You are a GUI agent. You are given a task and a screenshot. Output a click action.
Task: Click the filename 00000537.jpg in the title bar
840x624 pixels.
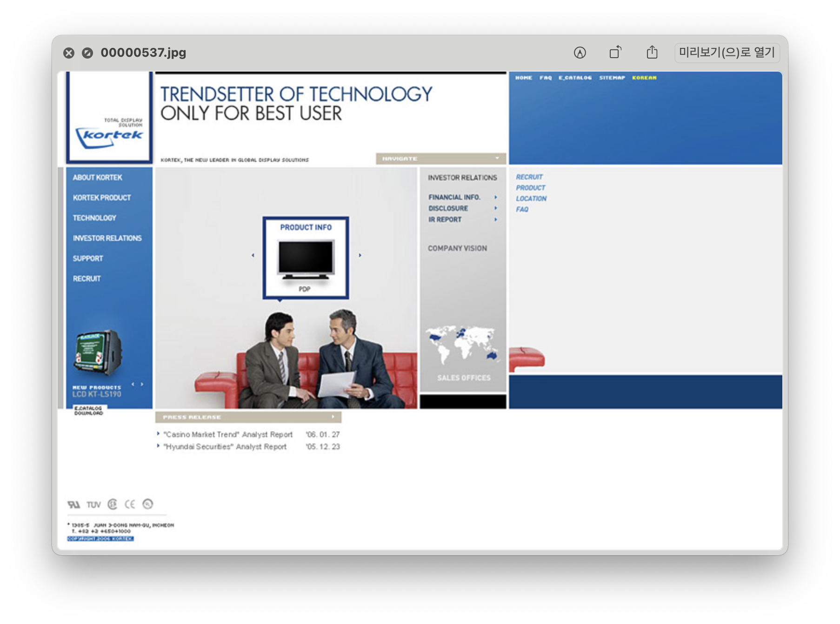(x=143, y=53)
